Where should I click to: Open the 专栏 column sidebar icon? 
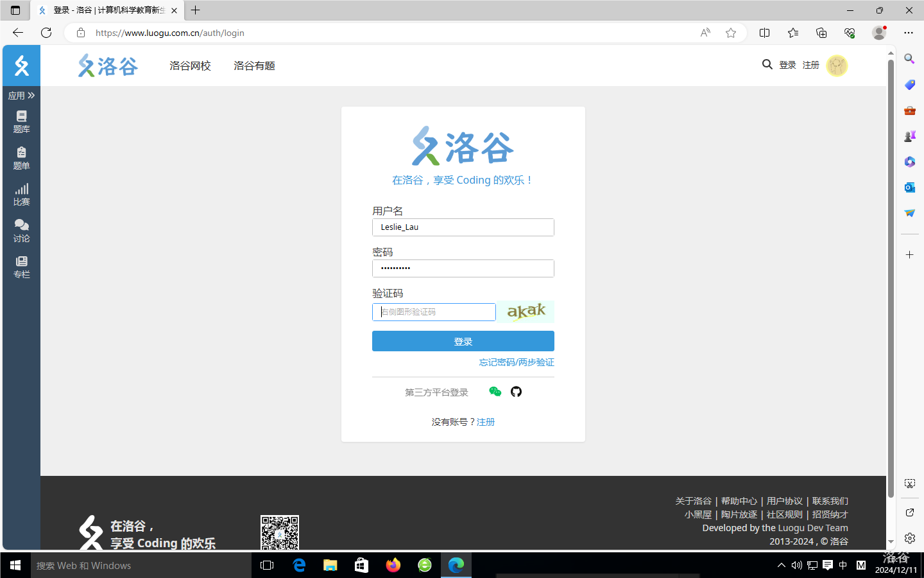click(x=21, y=266)
